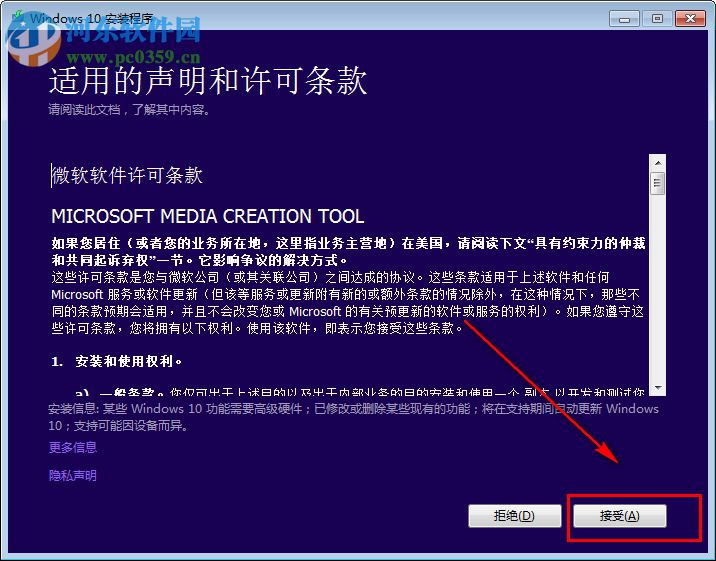Maximize the Windows 10 setup window
The width and height of the screenshot is (716, 561).
click(657, 19)
